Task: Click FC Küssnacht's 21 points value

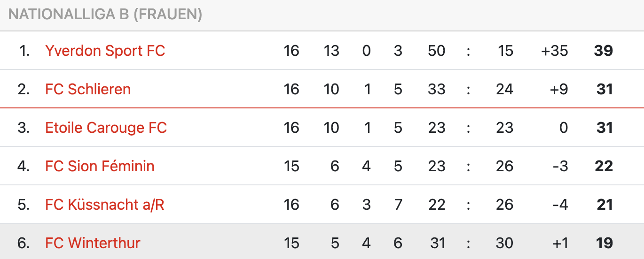Action: [604, 205]
